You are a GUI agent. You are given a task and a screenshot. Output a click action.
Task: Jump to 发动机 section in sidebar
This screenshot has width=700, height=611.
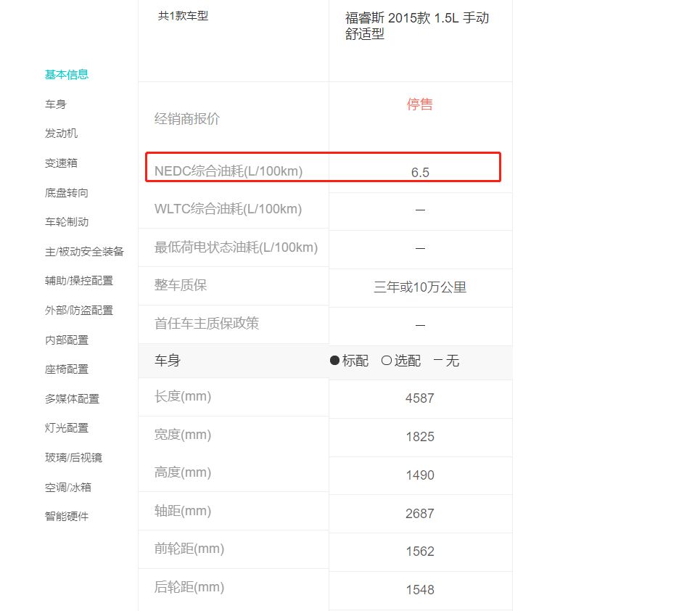point(61,134)
